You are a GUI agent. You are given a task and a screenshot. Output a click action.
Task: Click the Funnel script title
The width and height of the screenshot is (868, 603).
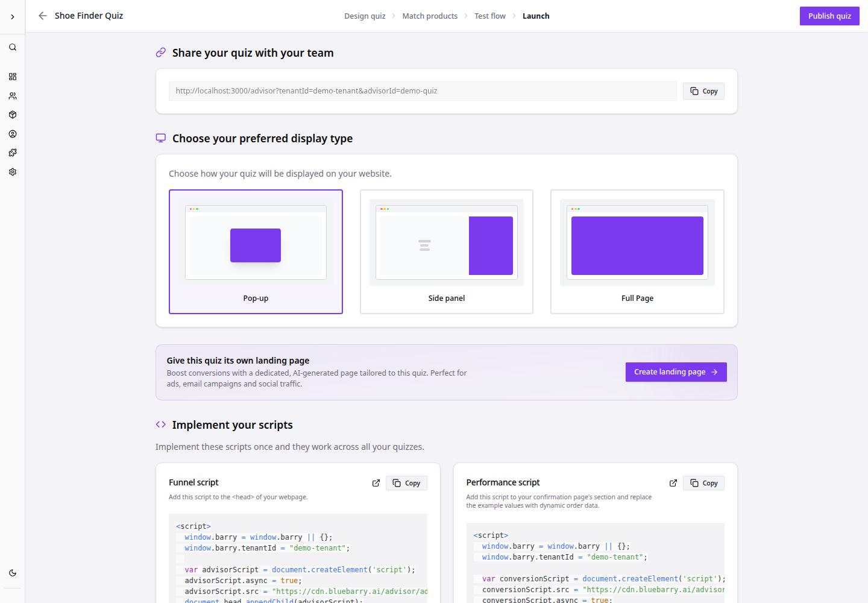[193, 482]
